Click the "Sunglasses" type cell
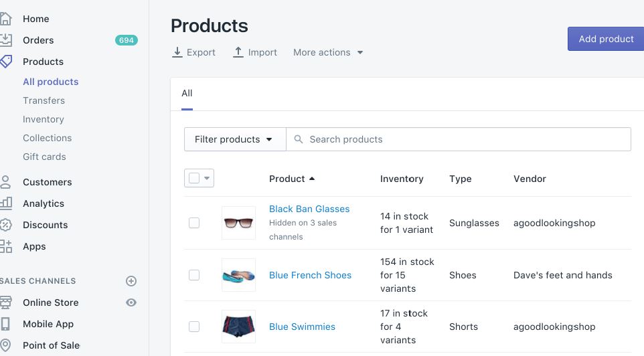The height and width of the screenshot is (356, 644). [x=474, y=223]
